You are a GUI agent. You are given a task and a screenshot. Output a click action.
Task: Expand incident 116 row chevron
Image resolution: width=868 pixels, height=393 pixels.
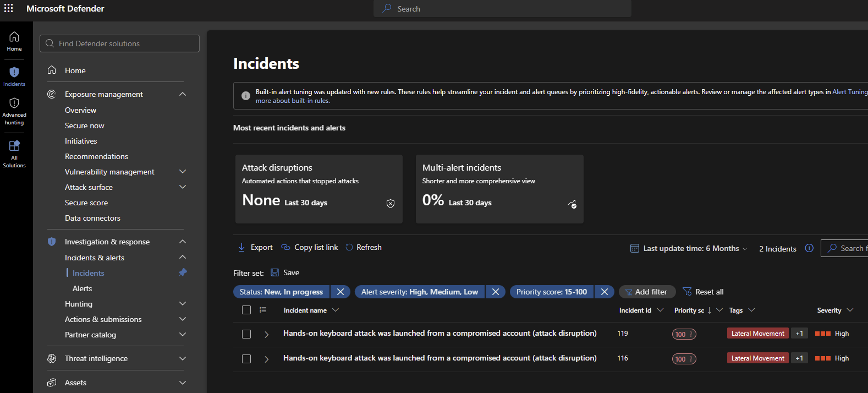pos(267,359)
